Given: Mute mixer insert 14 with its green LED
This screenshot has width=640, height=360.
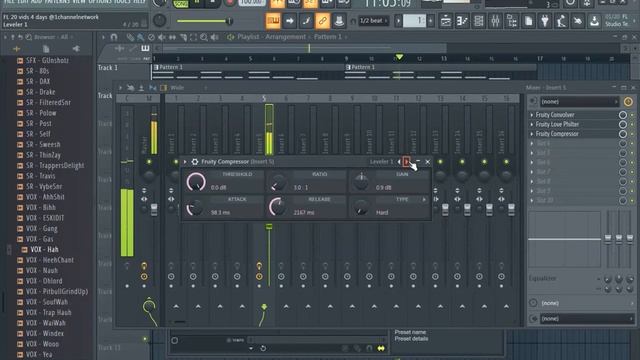Looking at the screenshot, I should pyautogui.click(x=462, y=162).
